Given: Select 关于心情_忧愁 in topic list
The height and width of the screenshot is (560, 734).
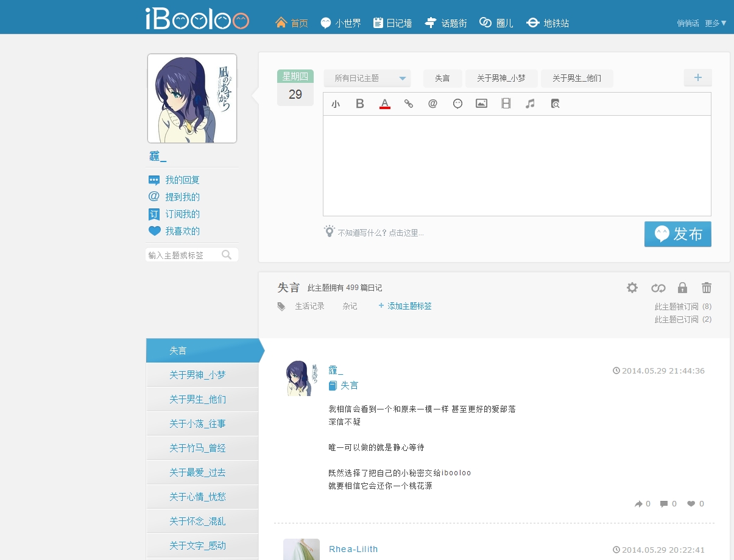Looking at the screenshot, I should (x=202, y=497).
